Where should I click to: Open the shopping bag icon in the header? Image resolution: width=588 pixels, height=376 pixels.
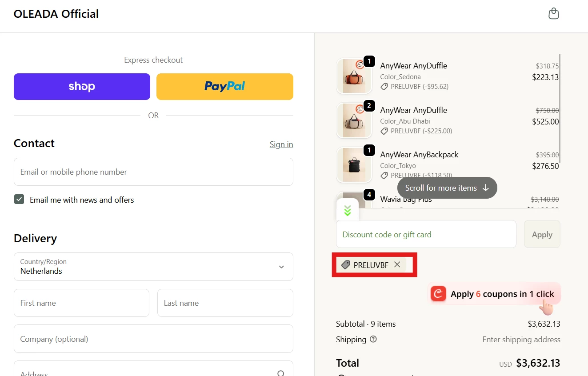coord(553,13)
